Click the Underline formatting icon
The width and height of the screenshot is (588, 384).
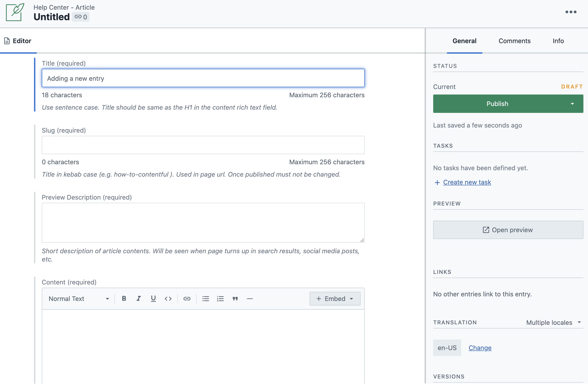click(x=153, y=299)
